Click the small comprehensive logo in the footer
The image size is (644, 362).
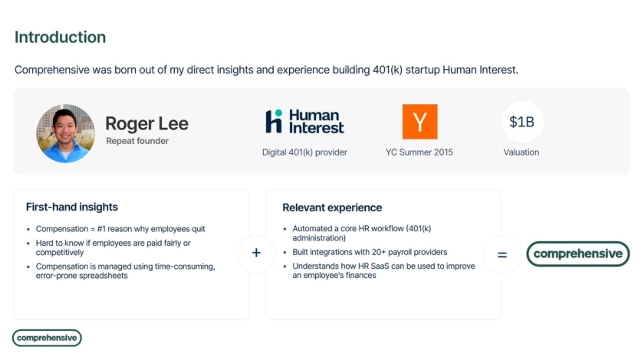pyautogui.click(x=47, y=338)
